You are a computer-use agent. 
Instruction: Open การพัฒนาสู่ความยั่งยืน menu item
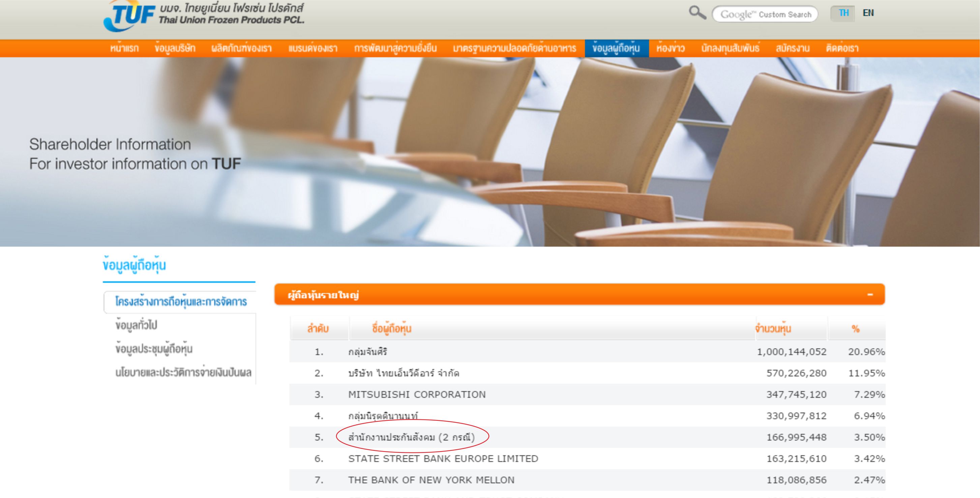tap(395, 48)
